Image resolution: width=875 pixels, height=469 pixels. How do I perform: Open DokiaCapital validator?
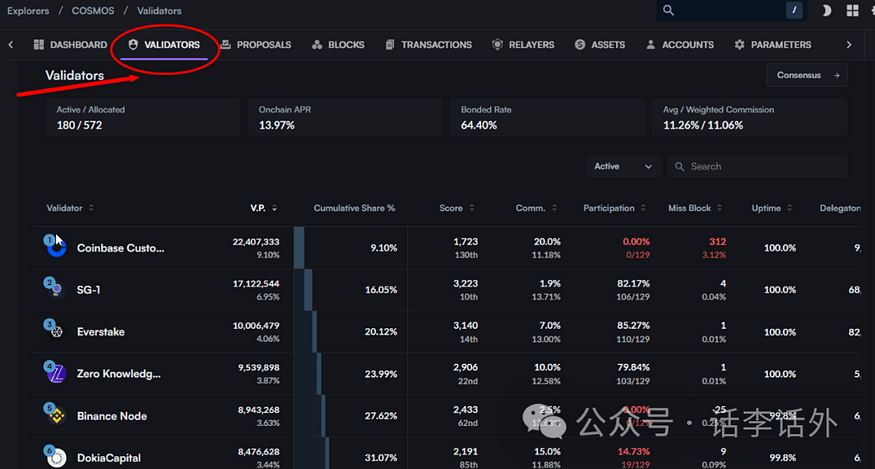tap(109, 458)
